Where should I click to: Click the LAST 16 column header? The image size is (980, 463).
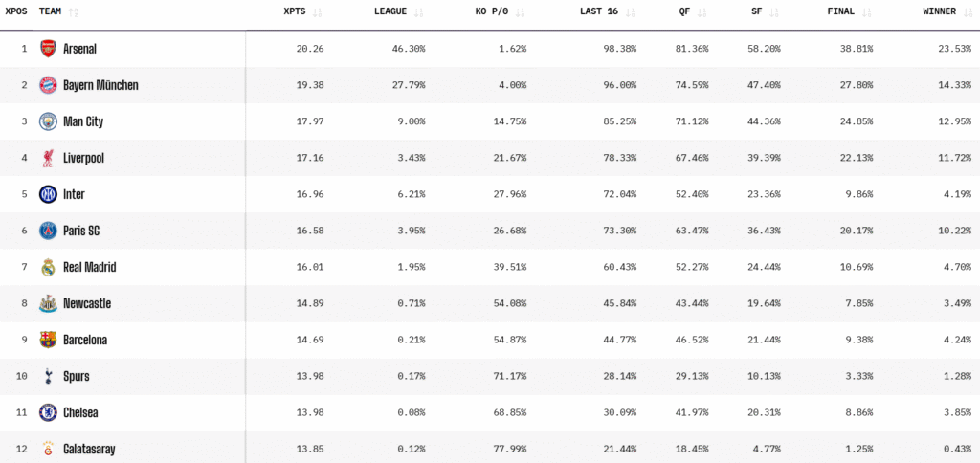coord(600,12)
